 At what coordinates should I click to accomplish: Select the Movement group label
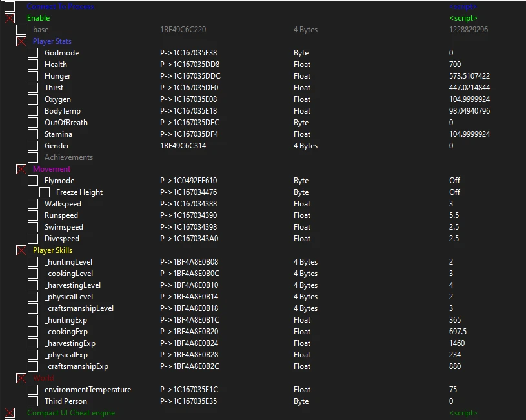(x=52, y=169)
